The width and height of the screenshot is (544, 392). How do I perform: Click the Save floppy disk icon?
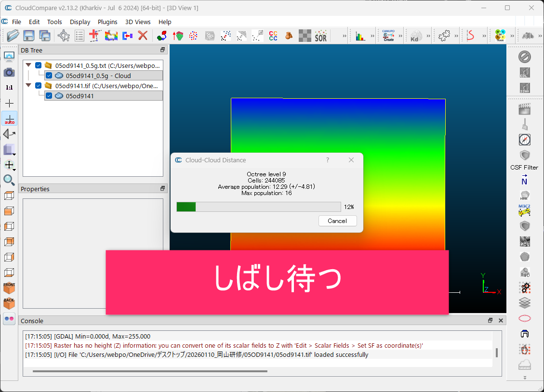(x=29, y=36)
